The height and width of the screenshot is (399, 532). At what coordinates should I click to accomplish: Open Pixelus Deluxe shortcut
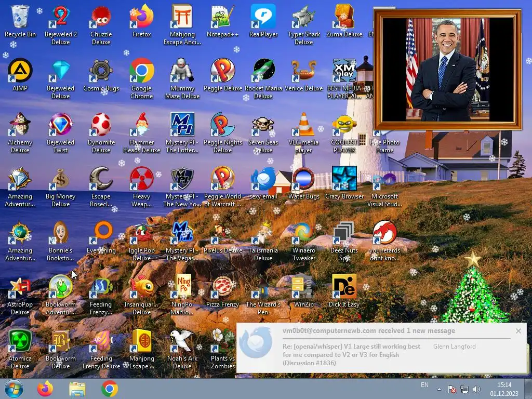point(222,237)
